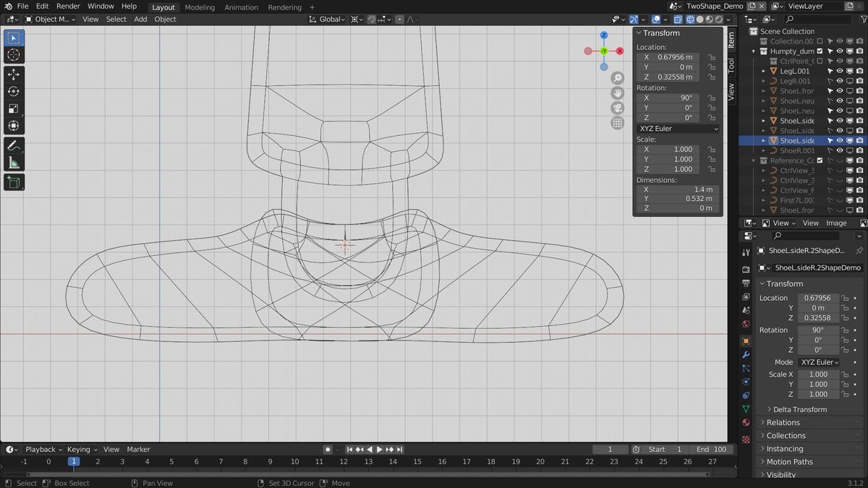Open the Render menu
868x488 pixels.
click(68, 7)
